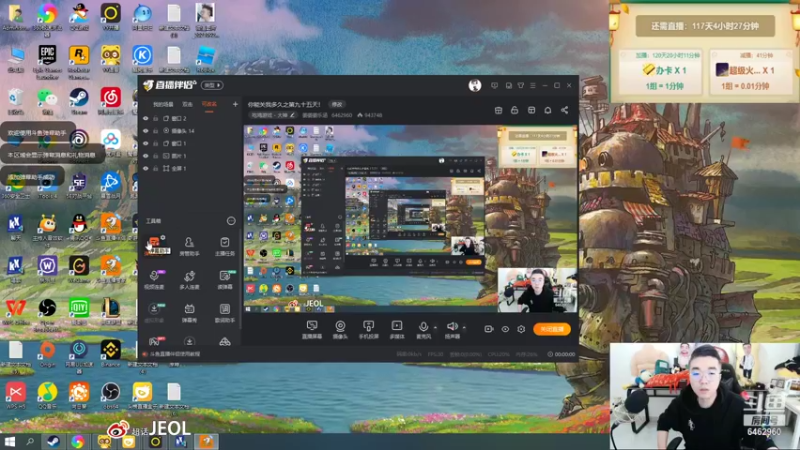The image size is (800, 450).
Task: Open the skin shirt icon in title bar
Action: pyautogui.click(x=520, y=85)
